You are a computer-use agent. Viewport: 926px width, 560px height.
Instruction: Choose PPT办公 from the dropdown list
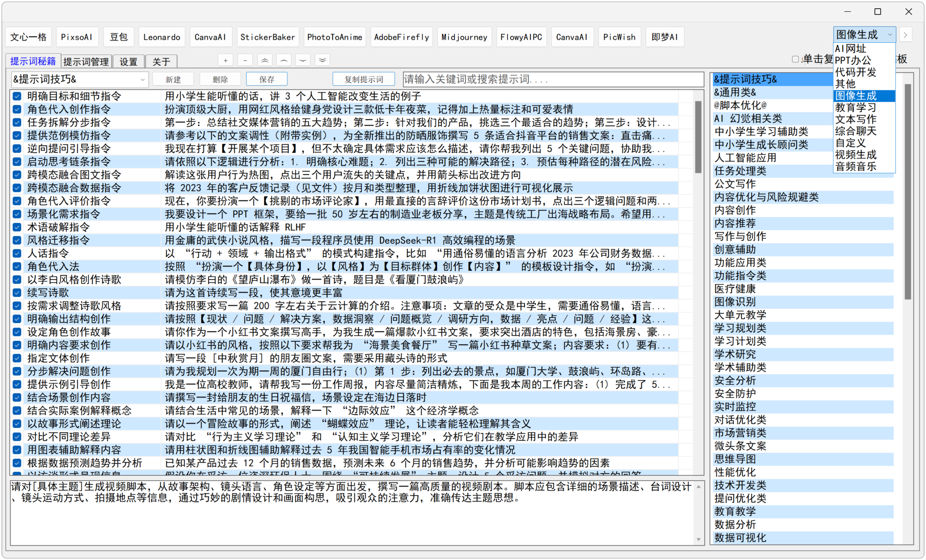(864, 60)
